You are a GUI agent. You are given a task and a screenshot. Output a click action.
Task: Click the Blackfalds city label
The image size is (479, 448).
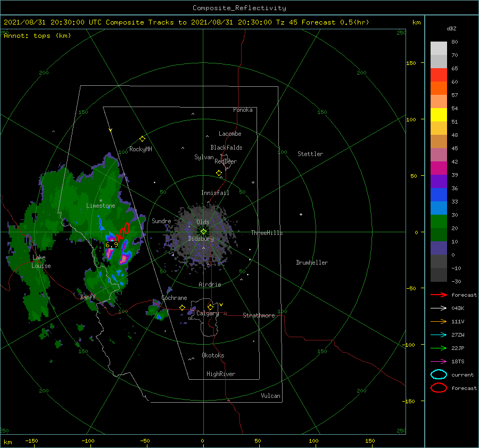(x=226, y=148)
